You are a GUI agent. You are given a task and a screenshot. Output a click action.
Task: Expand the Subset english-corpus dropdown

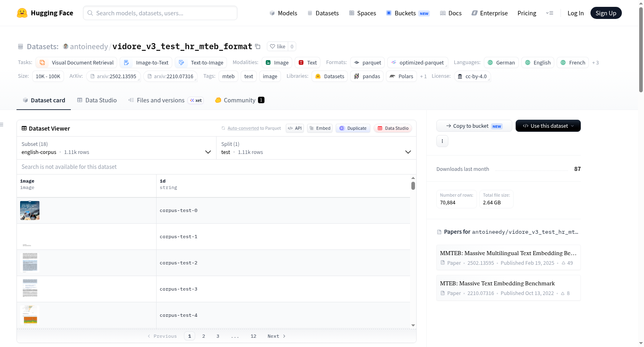117,148
